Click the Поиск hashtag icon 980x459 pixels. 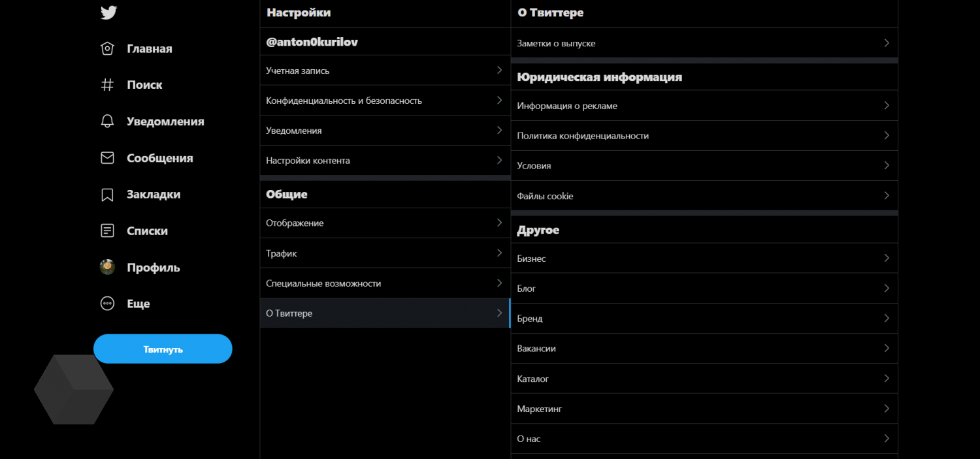coord(108,85)
